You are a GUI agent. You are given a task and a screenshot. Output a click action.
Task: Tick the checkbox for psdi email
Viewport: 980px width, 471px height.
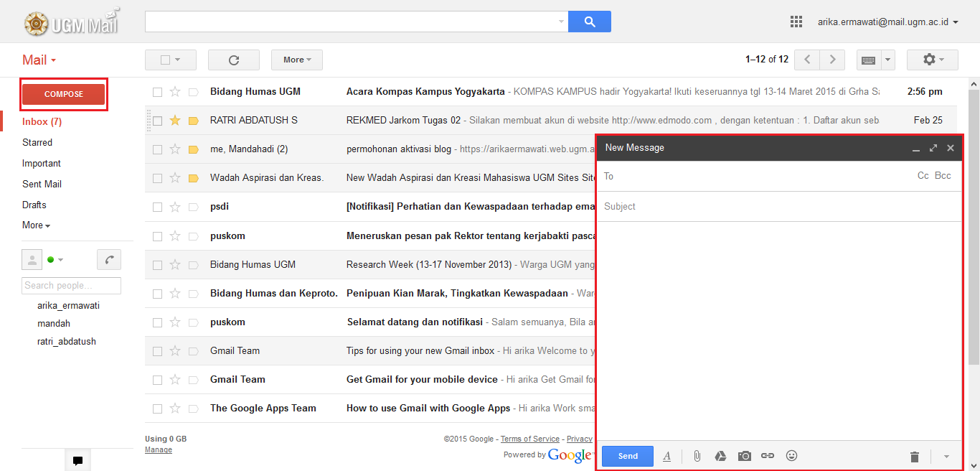tap(157, 207)
